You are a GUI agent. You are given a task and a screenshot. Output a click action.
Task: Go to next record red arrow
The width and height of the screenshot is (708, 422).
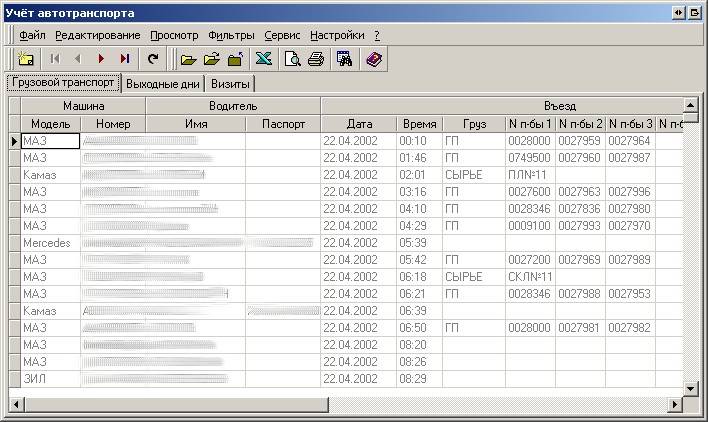(101, 59)
